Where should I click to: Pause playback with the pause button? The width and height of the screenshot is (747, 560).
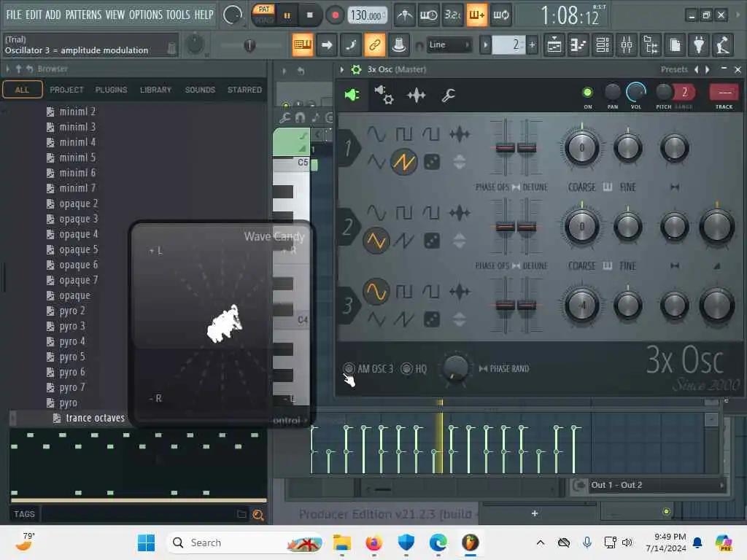(287, 15)
